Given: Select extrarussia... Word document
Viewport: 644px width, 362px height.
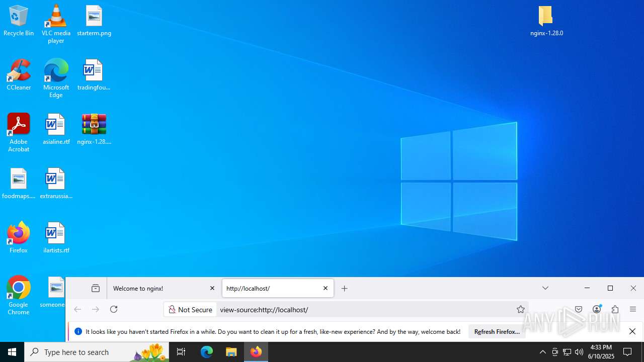Looking at the screenshot, I should pyautogui.click(x=56, y=184).
